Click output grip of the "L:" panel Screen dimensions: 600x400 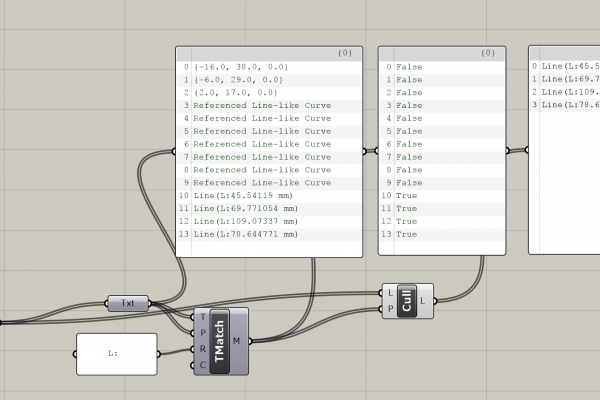tap(158, 354)
